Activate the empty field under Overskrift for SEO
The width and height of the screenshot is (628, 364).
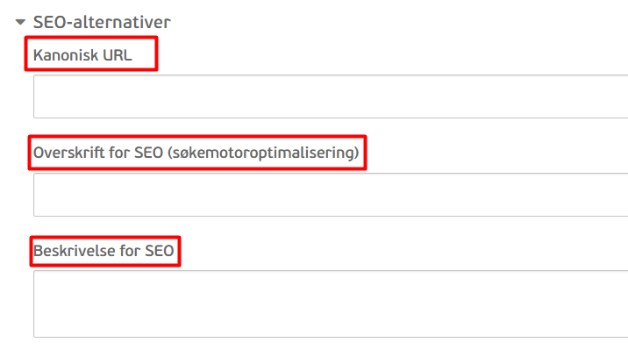[331, 195]
